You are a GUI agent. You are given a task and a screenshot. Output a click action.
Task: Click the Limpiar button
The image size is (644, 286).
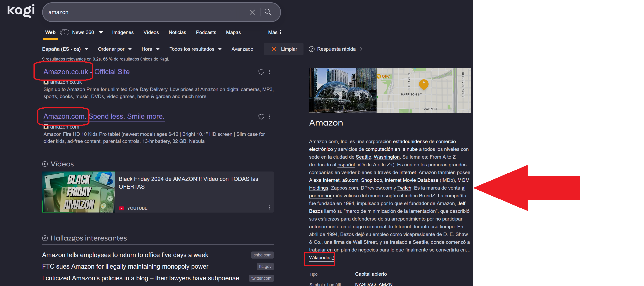click(284, 49)
